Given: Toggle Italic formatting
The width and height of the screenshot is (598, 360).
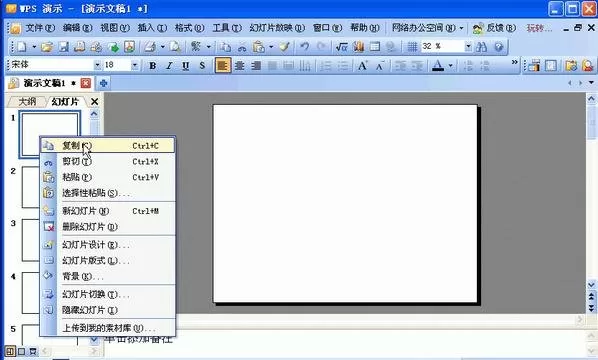Looking at the screenshot, I should pyautogui.click(x=169, y=66).
